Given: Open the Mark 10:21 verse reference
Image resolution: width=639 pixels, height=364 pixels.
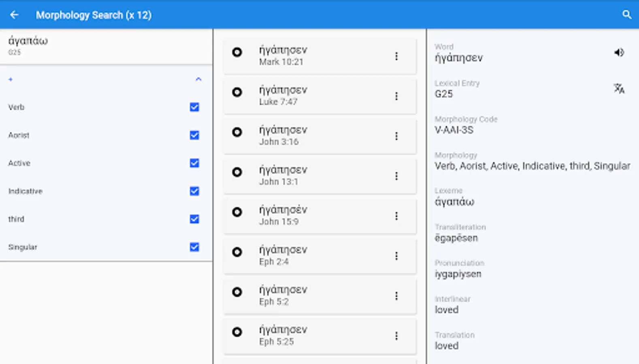Looking at the screenshot, I should pos(281,62).
